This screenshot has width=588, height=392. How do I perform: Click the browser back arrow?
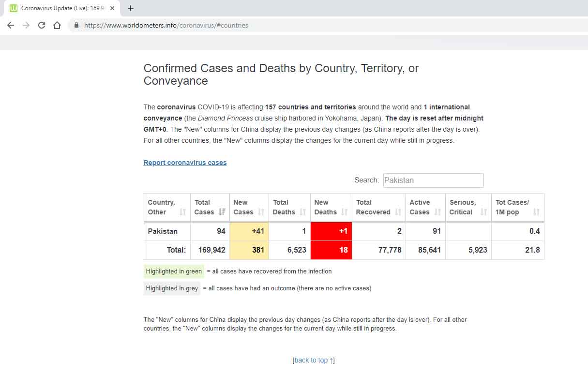(x=11, y=25)
